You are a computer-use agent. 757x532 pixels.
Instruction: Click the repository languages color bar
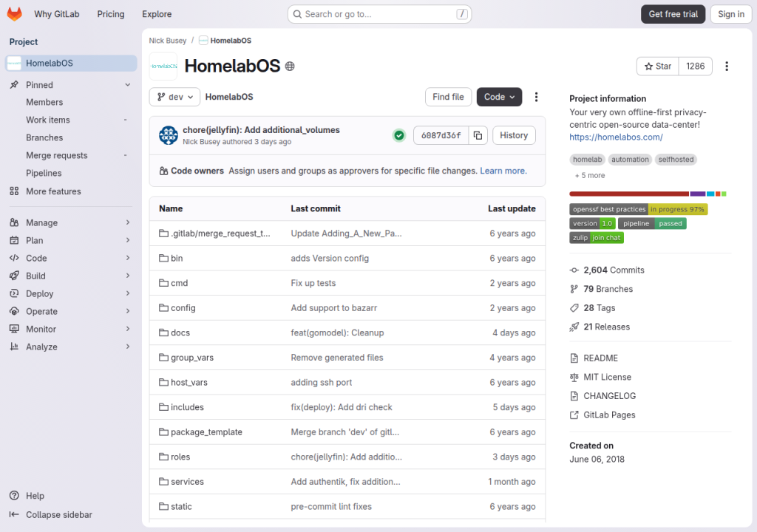tap(648, 194)
